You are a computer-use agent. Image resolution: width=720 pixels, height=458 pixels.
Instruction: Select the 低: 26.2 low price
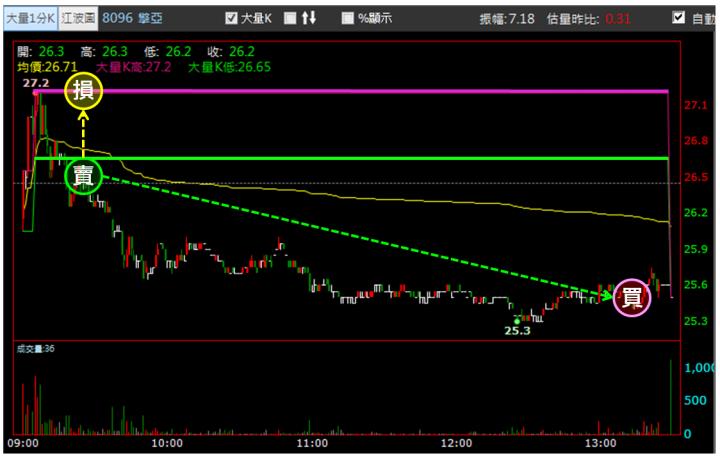point(168,51)
